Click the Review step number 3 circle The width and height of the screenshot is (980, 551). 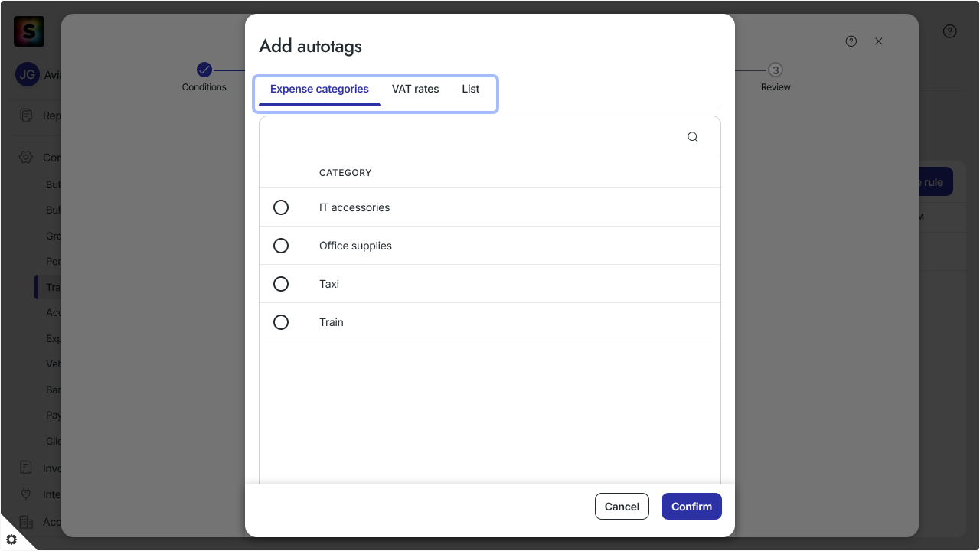pos(776,70)
